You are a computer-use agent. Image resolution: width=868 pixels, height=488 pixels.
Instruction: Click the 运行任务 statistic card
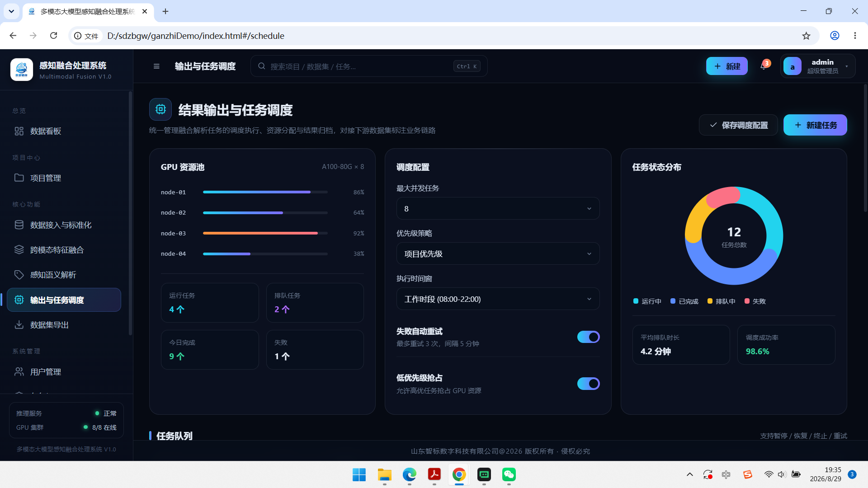210,303
